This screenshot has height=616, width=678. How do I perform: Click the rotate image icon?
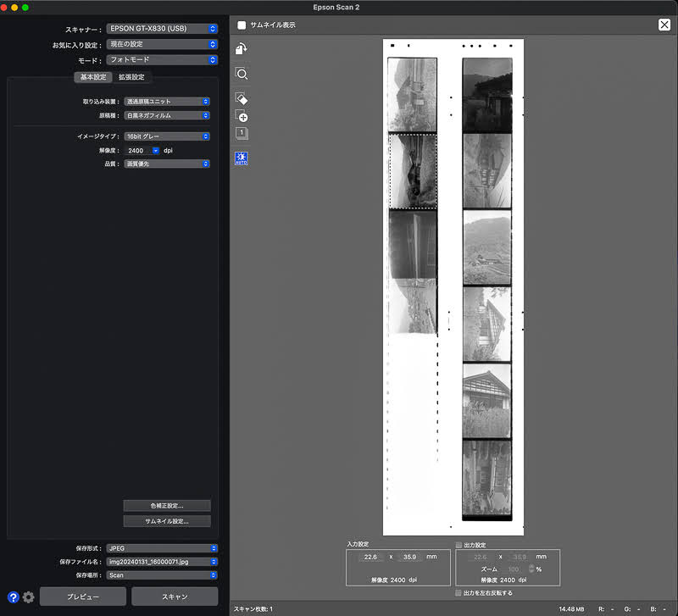(x=241, y=49)
